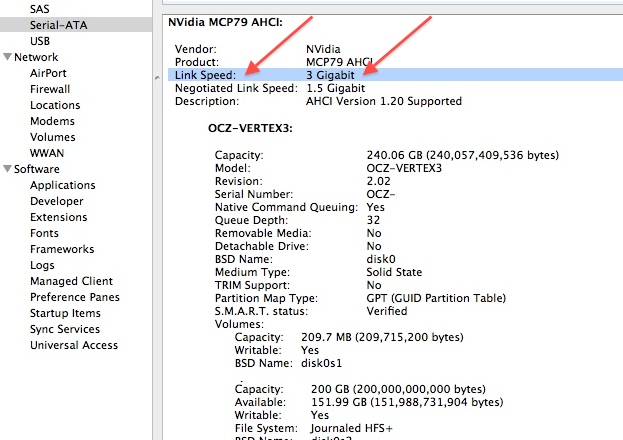Screen dimensions: 623x440
Task: Select Logs in the sidebar
Action: coord(42,265)
